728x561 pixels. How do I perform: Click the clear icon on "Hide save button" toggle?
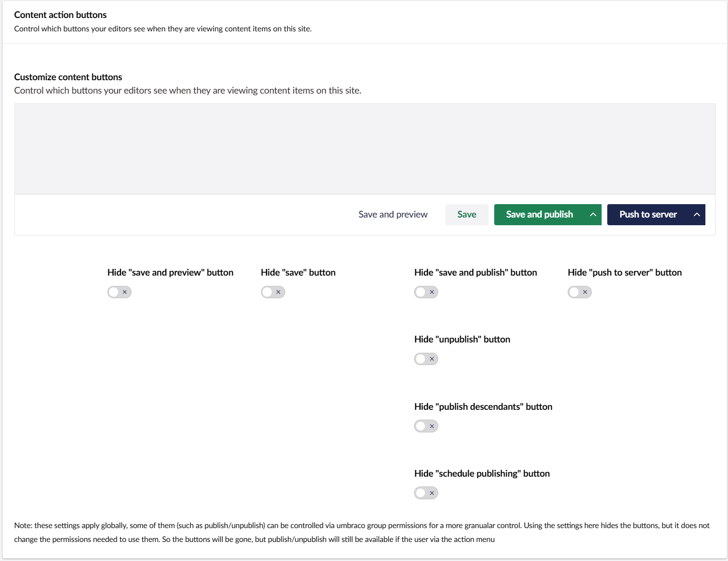tap(278, 292)
